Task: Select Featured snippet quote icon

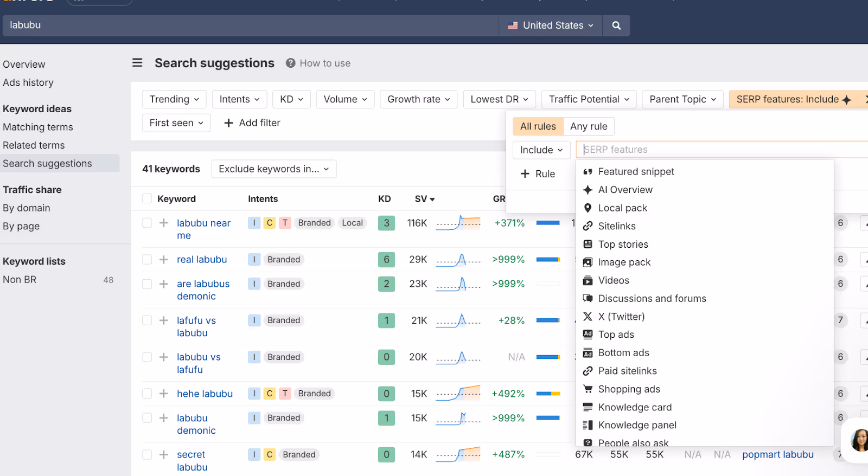Action: click(588, 172)
